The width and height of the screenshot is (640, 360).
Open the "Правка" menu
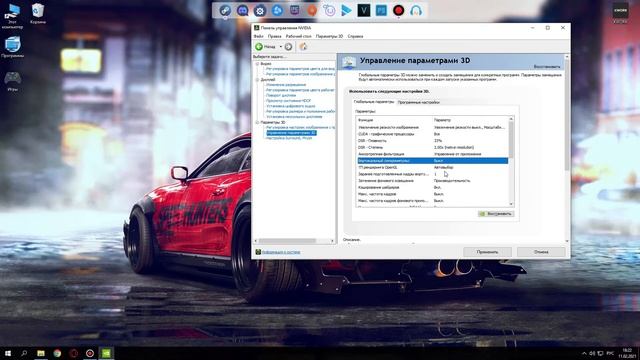tap(274, 36)
